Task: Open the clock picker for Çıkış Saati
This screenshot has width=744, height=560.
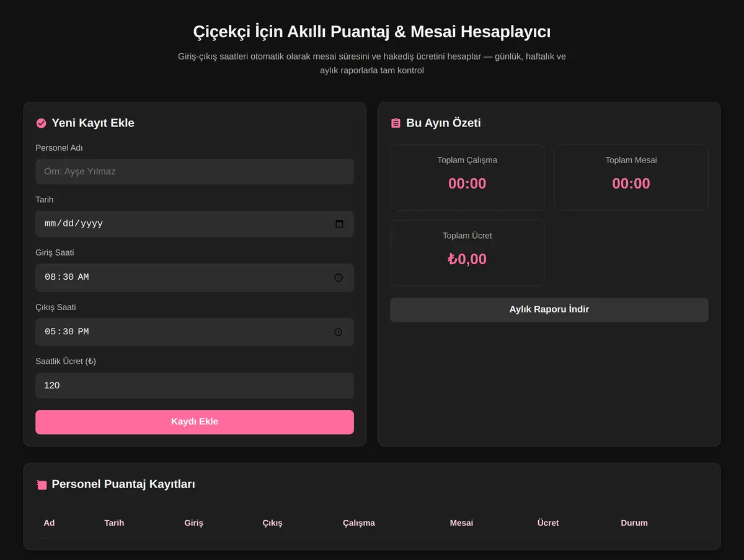Action: 339,332
